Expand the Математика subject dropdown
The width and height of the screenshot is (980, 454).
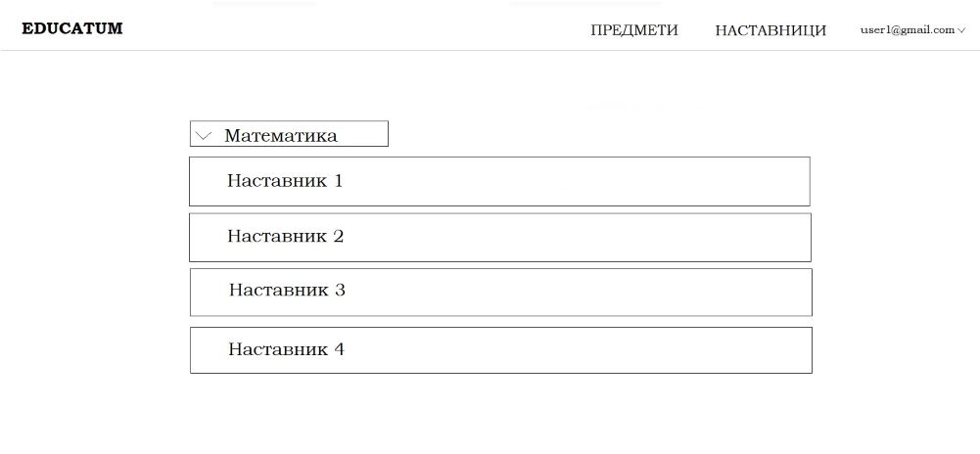[289, 134]
